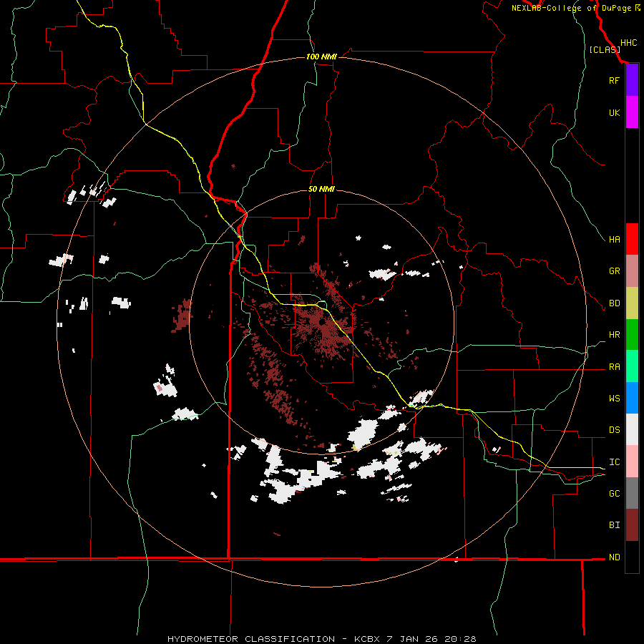
Task: Click the pink IC legend swatch
Action: 632,462
